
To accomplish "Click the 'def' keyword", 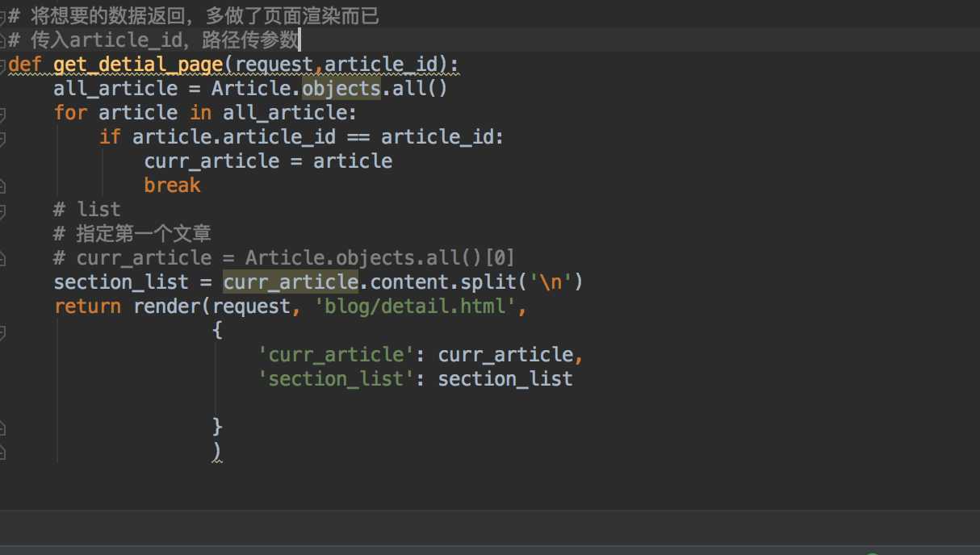I will coord(25,65).
